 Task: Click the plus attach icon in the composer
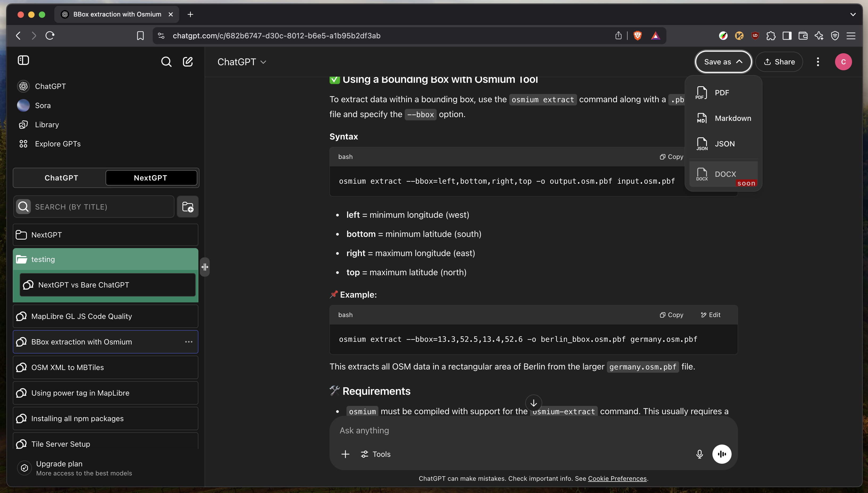pyautogui.click(x=345, y=454)
